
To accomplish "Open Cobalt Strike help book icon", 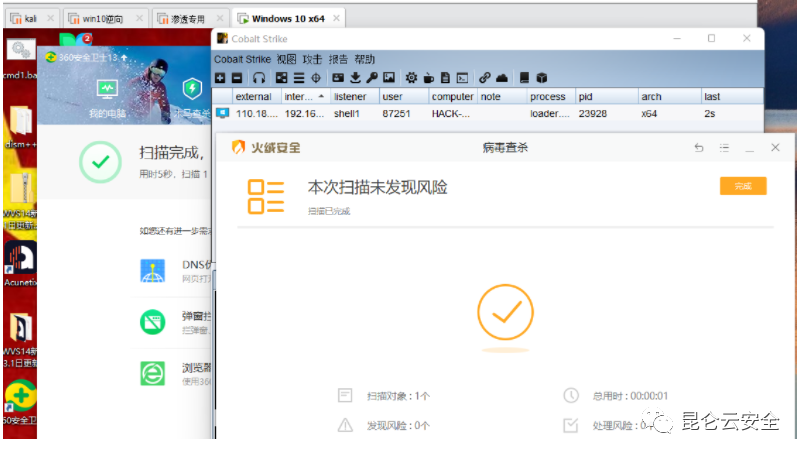I will [524, 78].
